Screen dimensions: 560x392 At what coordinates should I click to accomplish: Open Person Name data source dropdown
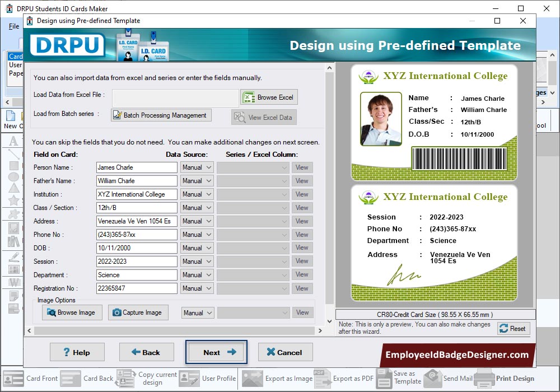197,167
